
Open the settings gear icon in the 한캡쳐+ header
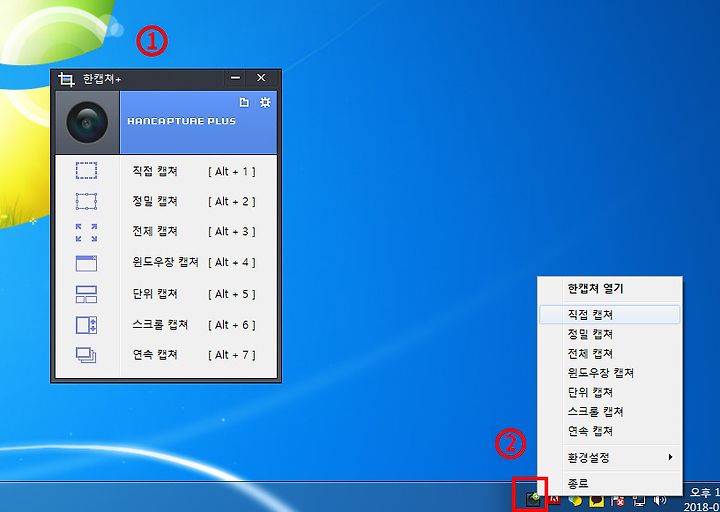click(x=265, y=102)
